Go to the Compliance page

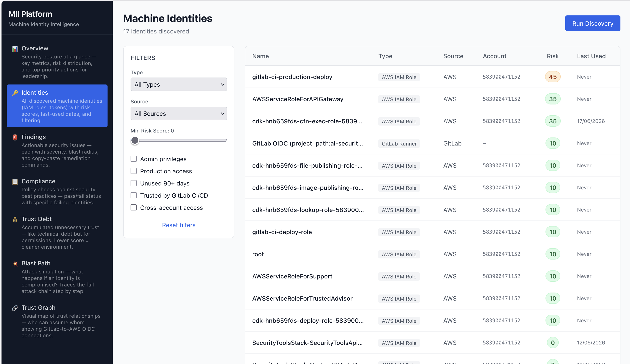57,192
